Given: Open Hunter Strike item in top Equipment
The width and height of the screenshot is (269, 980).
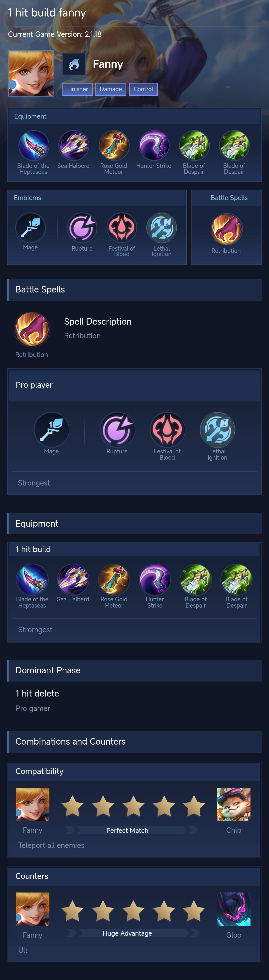Looking at the screenshot, I should (154, 145).
